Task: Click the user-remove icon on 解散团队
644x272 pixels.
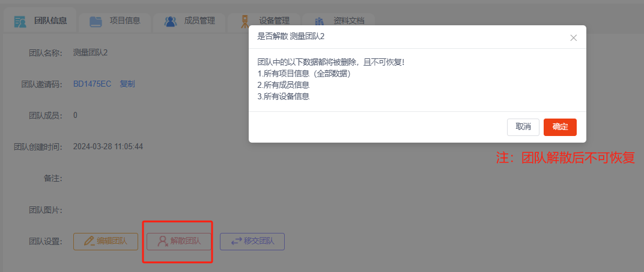Action: (163, 241)
